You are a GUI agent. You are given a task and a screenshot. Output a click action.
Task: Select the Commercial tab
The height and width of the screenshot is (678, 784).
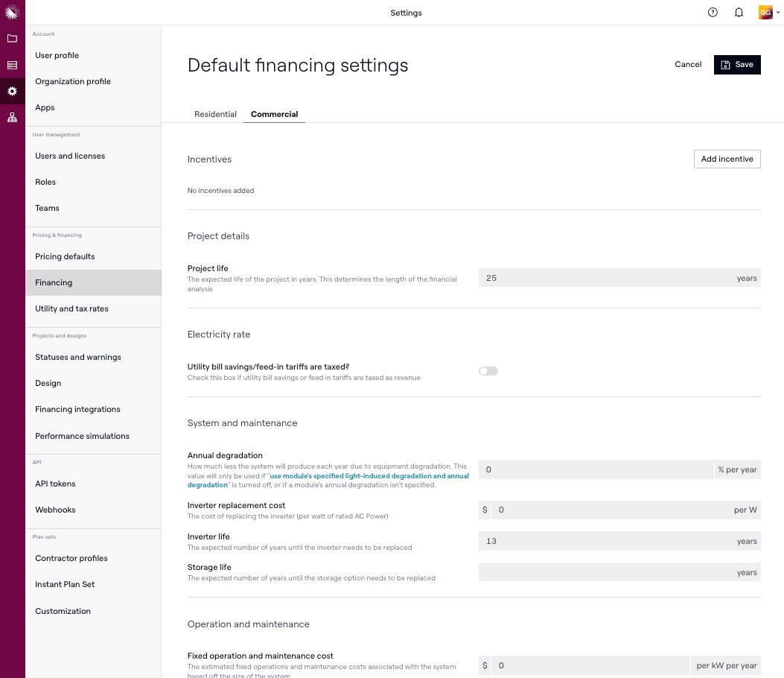(x=274, y=115)
